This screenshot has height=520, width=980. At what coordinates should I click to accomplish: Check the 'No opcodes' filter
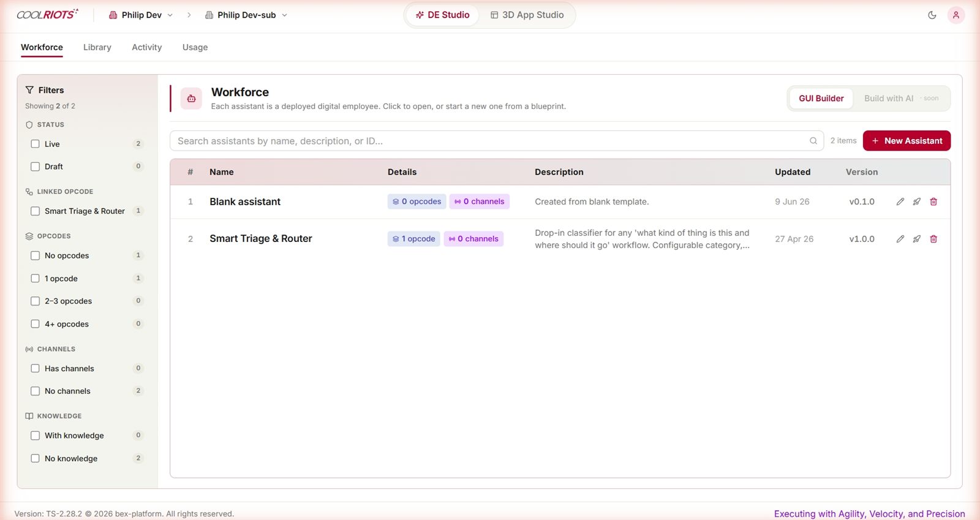(x=36, y=255)
